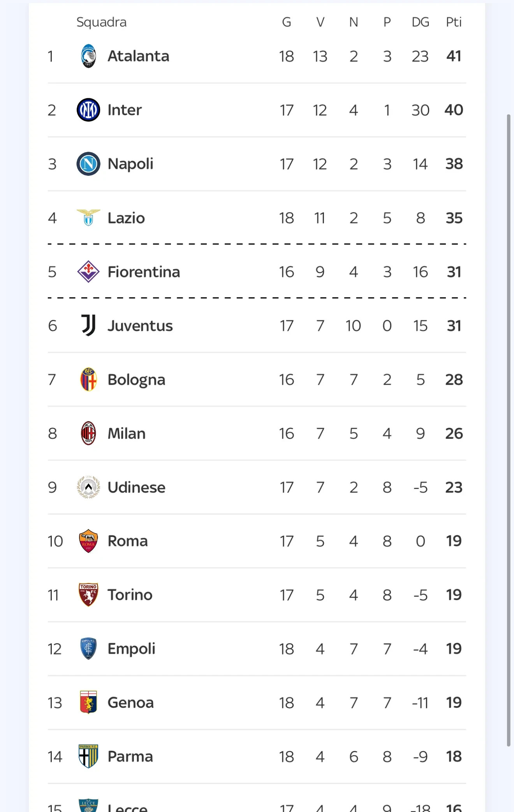Tap the Genoa griffin crest

tap(88, 703)
